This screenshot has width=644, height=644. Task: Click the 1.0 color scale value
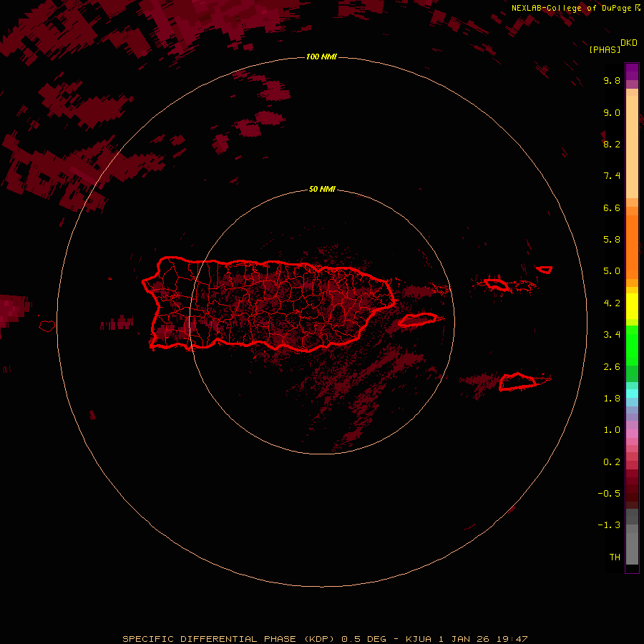612,430
